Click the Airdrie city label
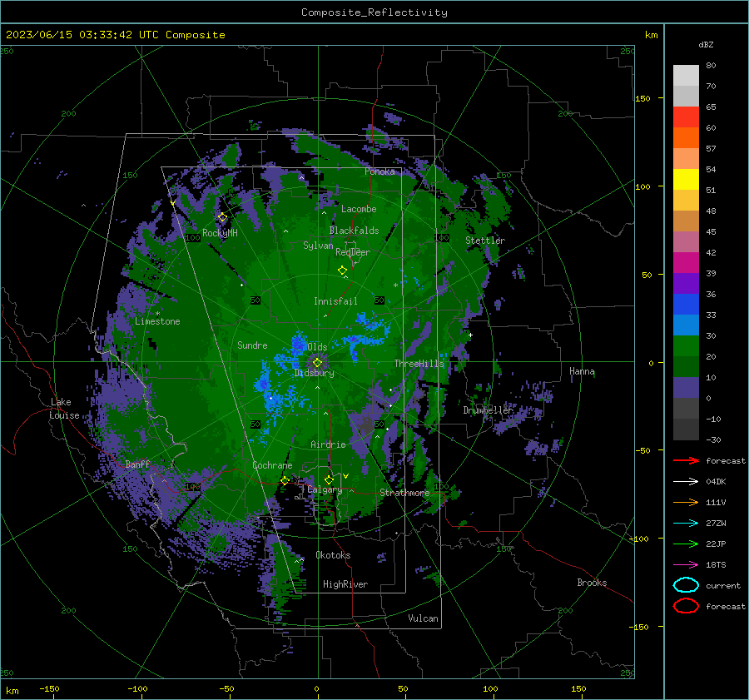This screenshot has width=749, height=700. (x=328, y=444)
